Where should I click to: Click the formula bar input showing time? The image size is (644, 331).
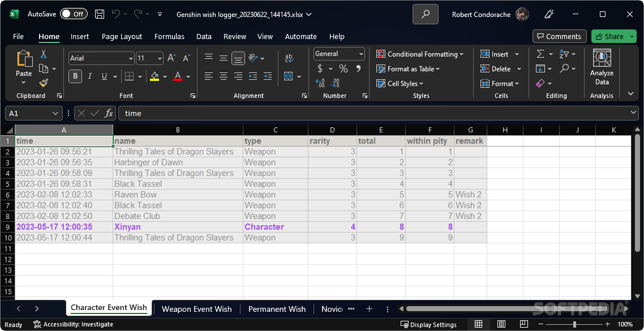pyautogui.click(x=373, y=113)
